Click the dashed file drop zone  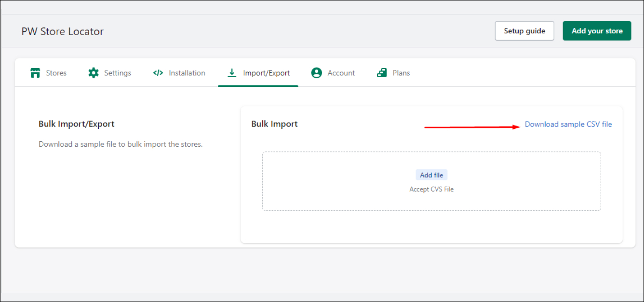431,181
